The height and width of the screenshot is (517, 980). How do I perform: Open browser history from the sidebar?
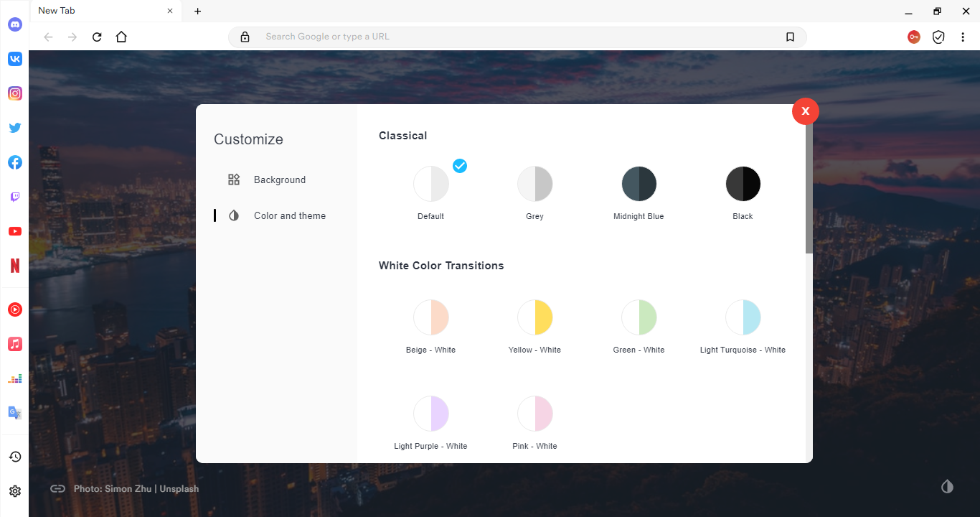tap(14, 456)
